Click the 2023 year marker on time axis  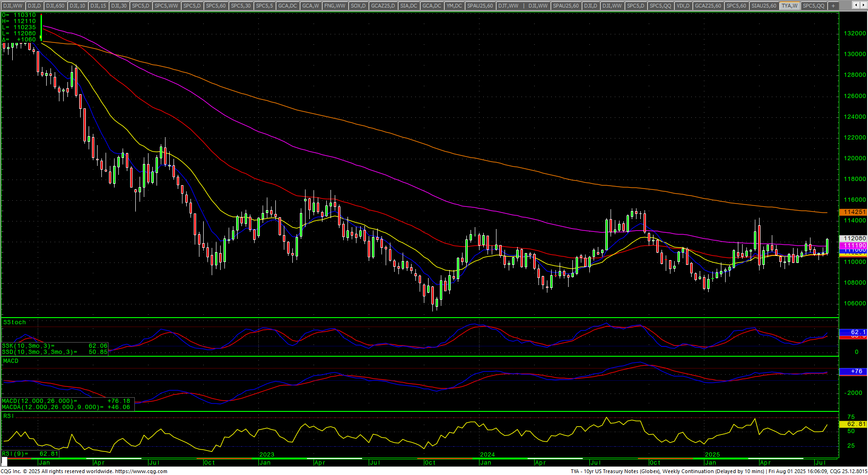tap(267, 455)
